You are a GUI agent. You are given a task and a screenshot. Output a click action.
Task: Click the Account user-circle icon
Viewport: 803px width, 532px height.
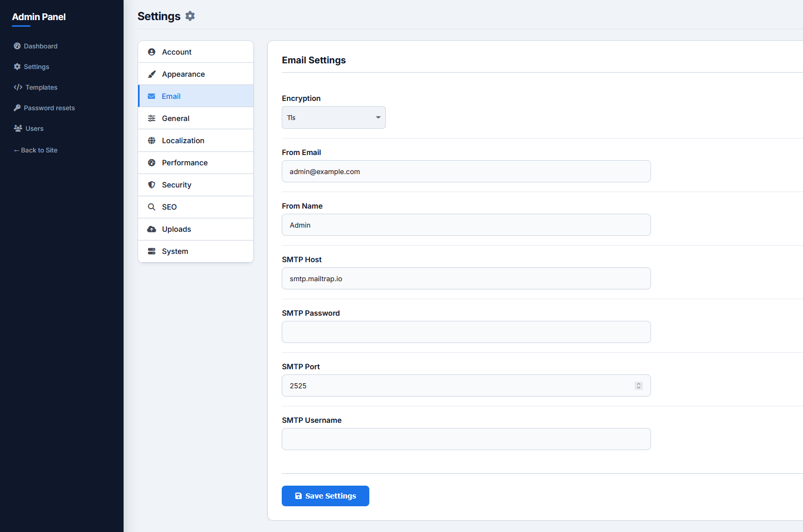(151, 52)
